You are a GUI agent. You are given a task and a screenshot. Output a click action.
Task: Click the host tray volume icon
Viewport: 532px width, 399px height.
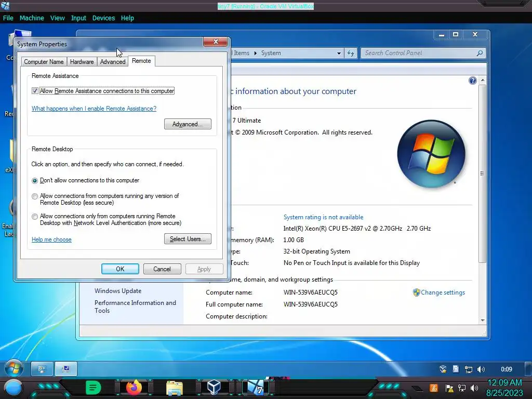pyautogui.click(x=474, y=388)
